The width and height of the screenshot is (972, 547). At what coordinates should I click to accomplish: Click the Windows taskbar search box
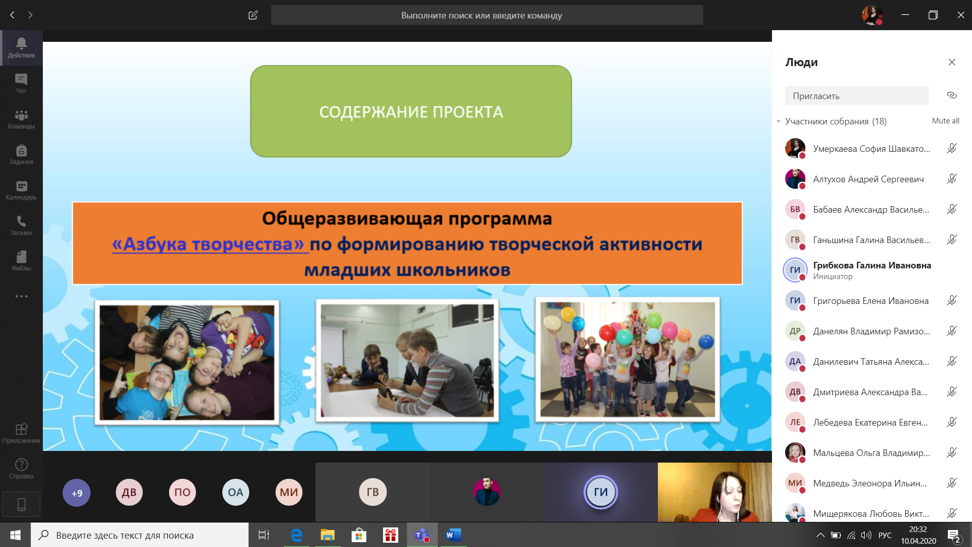[x=139, y=535]
